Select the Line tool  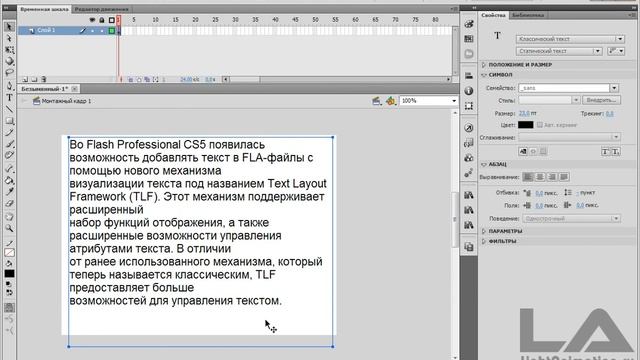9,109
